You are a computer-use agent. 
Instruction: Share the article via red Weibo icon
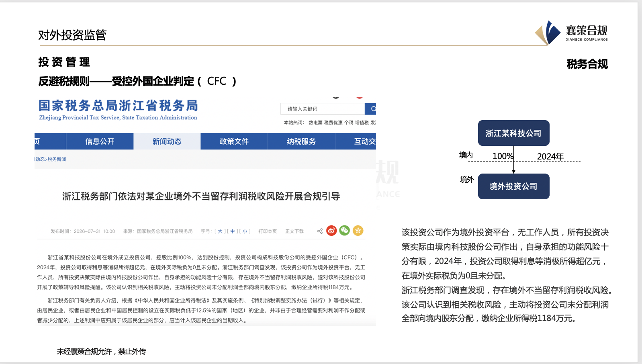pyautogui.click(x=331, y=231)
